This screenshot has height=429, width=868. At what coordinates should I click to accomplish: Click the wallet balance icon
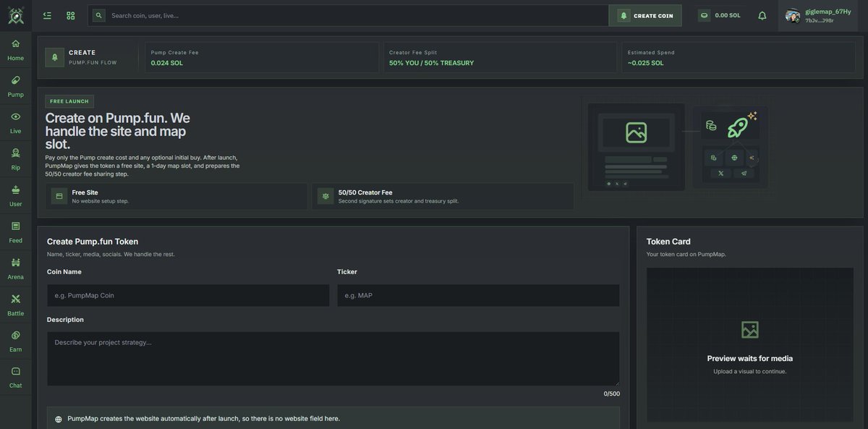705,15
